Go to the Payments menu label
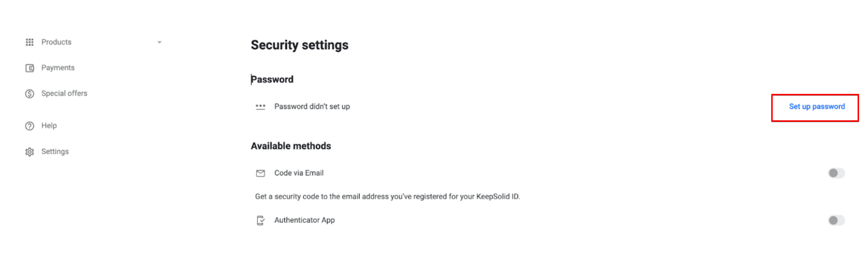Screen dimensions: 868x260 pyautogui.click(x=58, y=68)
